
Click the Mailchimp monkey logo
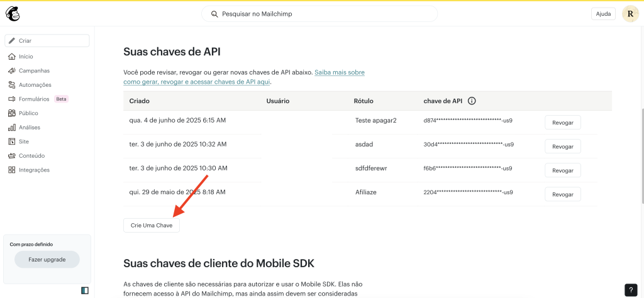coord(13,14)
